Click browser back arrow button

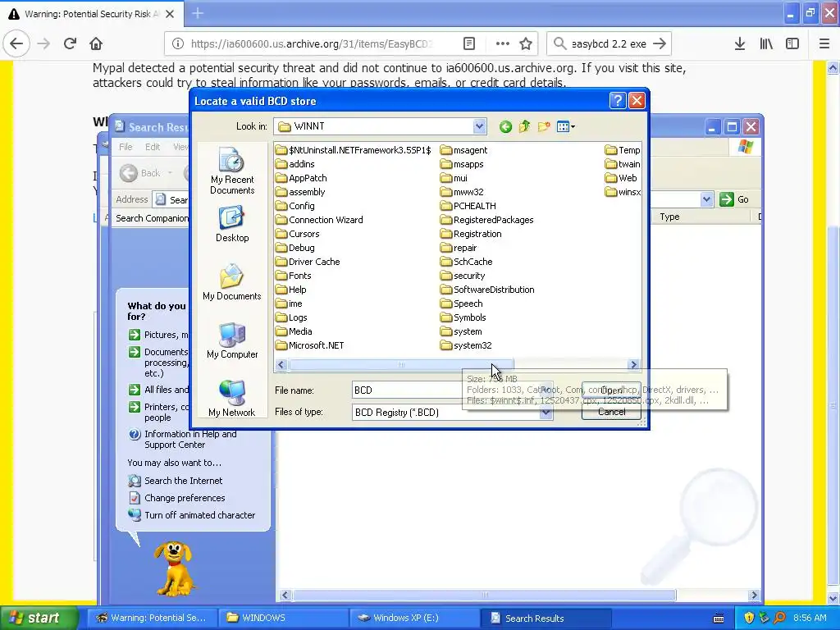[x=16, y=44]
